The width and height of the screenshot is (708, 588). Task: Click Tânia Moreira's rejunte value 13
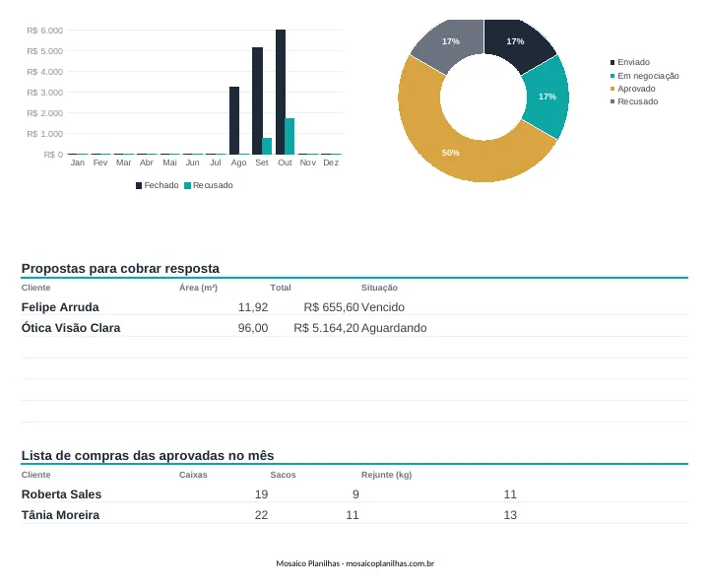click(510, 515)
